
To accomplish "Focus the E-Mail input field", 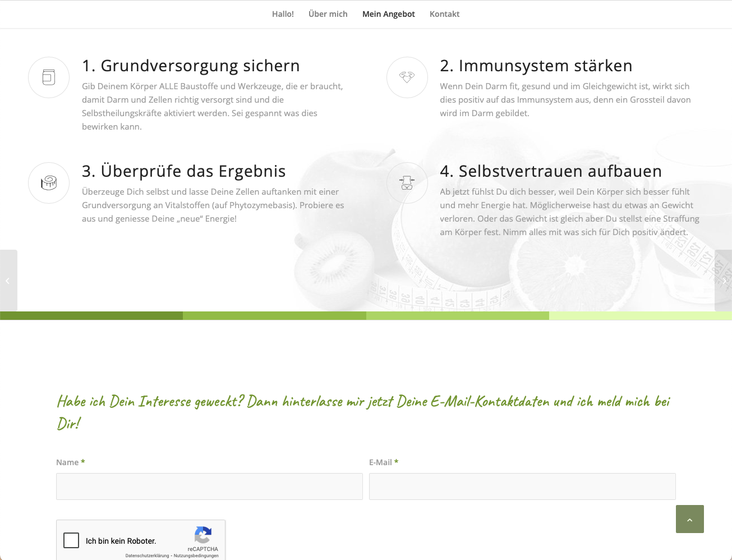I will 522,486.
